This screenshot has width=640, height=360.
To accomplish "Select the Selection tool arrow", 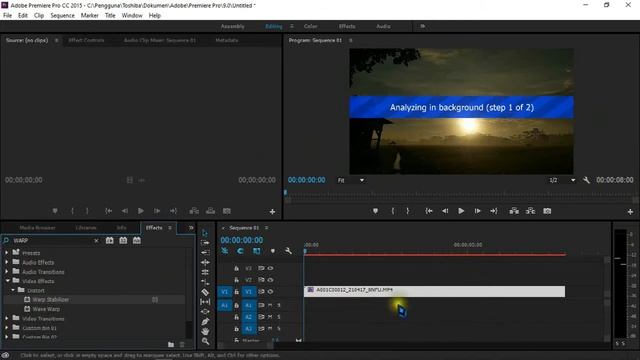I will click(205, 233).
